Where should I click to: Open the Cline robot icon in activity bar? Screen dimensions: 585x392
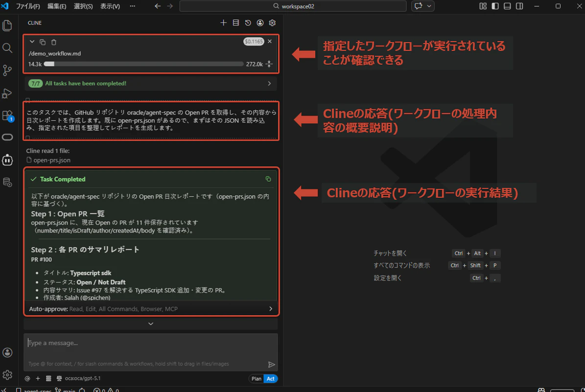point(7,160)
